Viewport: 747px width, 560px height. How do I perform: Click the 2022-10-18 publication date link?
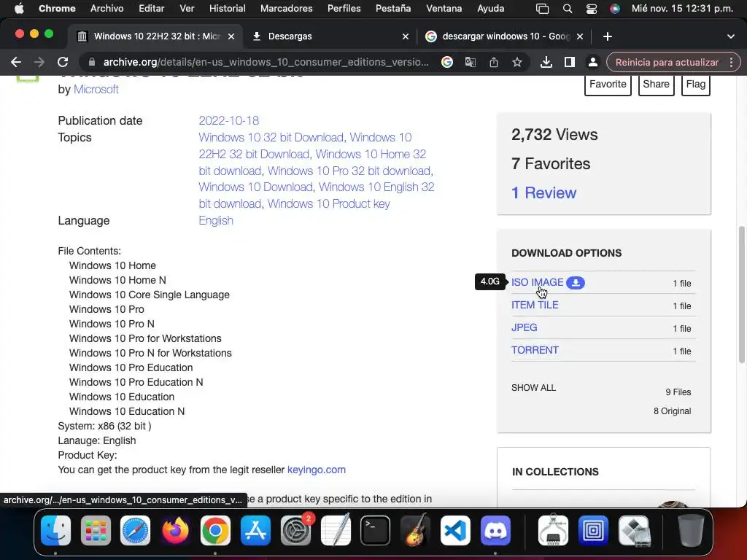228,120
